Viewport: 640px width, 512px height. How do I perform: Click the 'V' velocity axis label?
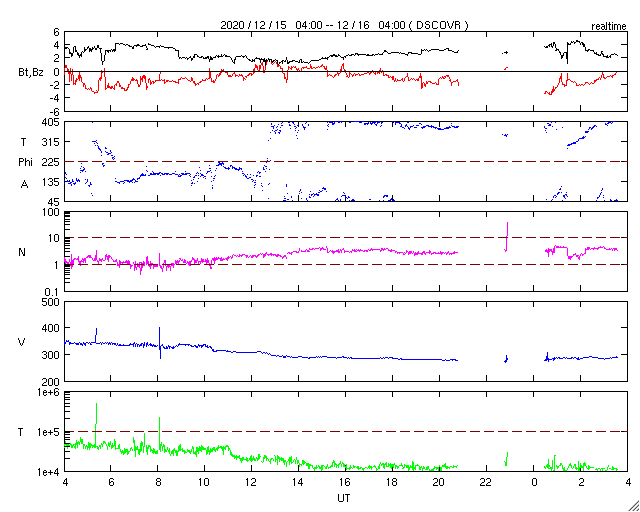click(x=22, y=342)
